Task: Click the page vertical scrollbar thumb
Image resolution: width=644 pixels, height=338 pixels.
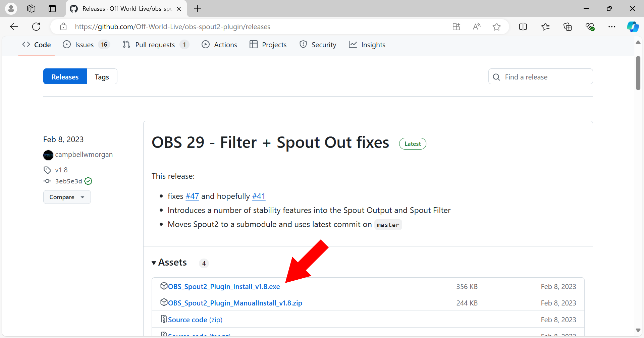Action: click(x=638, y=73)
